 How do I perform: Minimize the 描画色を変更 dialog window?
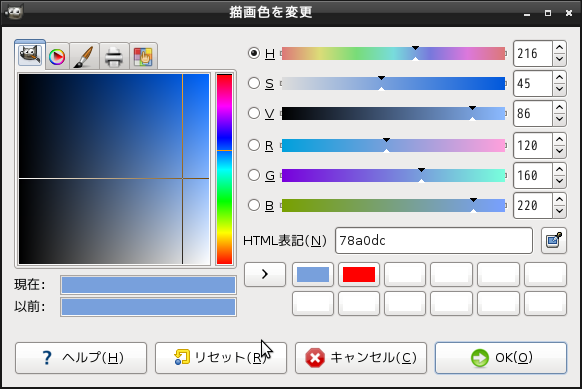pyautogui.click(x=527, y=13)
